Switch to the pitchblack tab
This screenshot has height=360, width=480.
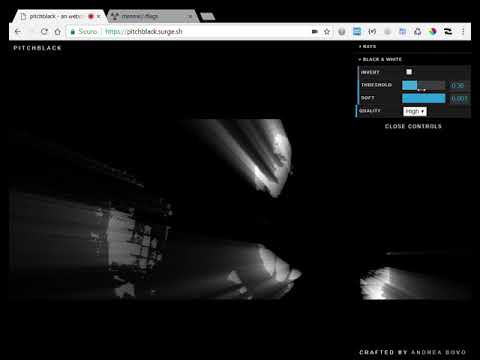tap(59, 16)
